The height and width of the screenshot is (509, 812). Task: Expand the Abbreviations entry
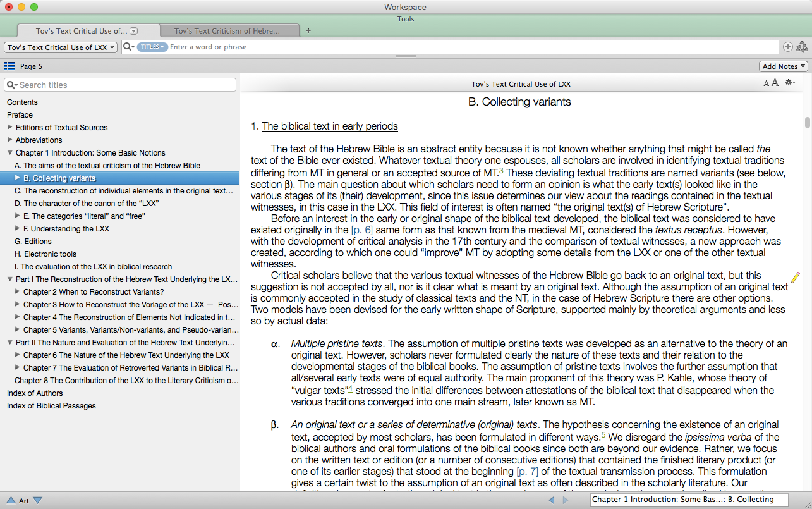[10, 140]
